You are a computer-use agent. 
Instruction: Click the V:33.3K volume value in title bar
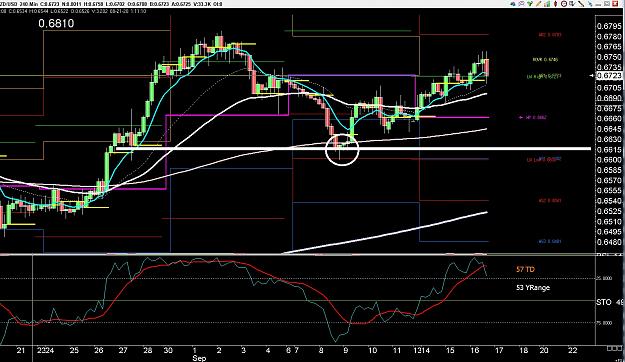pos(202,4)
